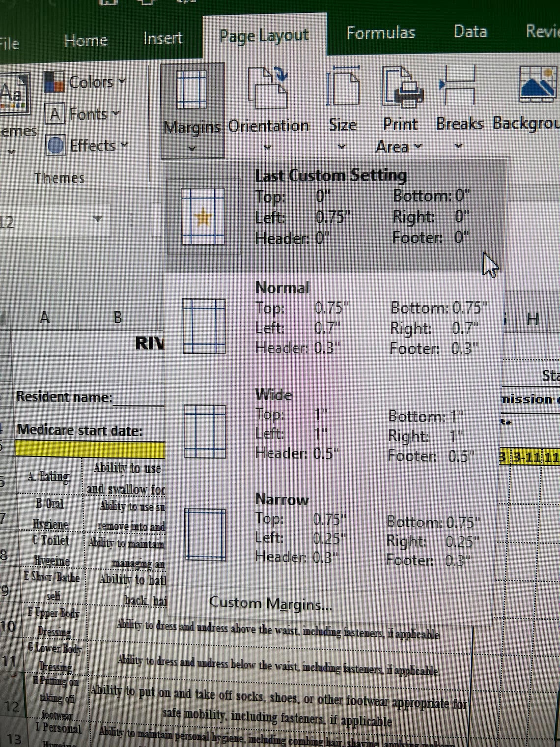Click the 'F Upper Body Dressing' cell
The width and height of the screenshot is (560, 747).
(54, 622)
